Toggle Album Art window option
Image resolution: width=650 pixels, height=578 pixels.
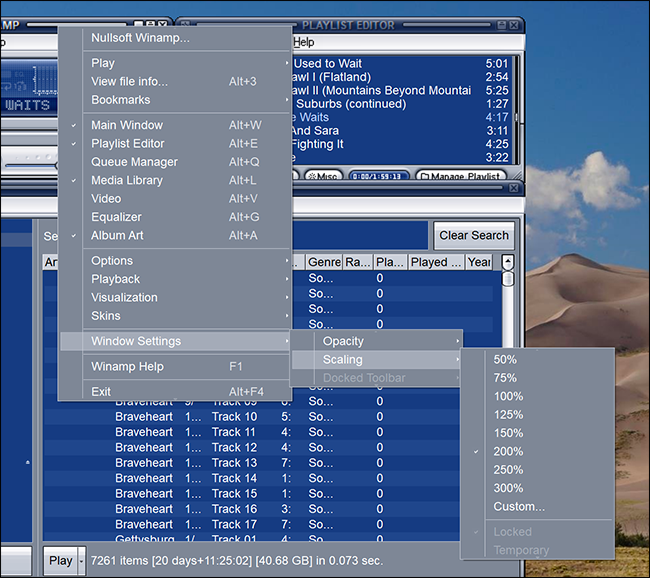click(x=118, y=235)
